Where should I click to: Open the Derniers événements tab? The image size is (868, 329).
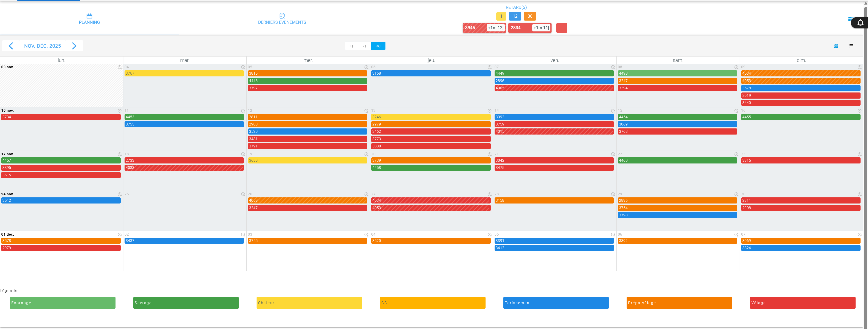pyautogui.click(x=282, y=19)
